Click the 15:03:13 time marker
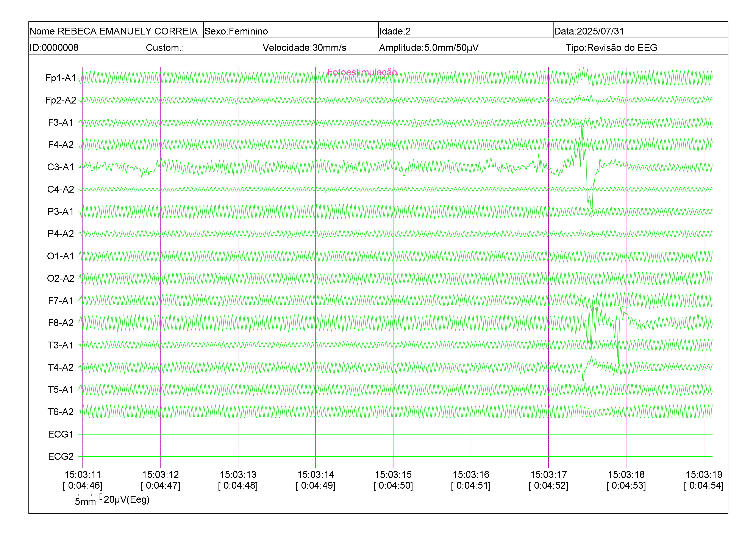The width and height of the screenshot is (756, 535). coord(238,475)
